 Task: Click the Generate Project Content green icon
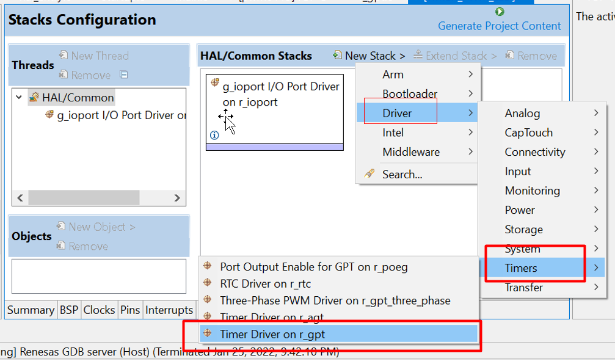coord(500,12)
